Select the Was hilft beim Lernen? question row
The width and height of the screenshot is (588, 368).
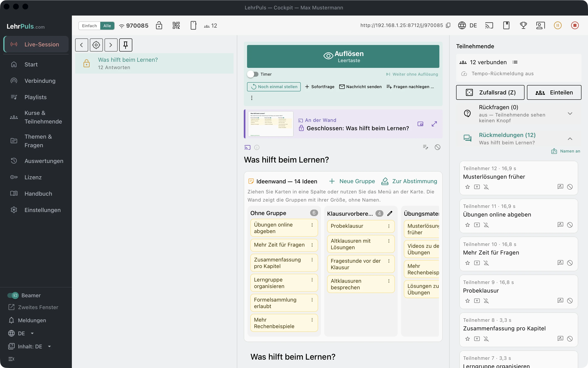click(154, 64)
